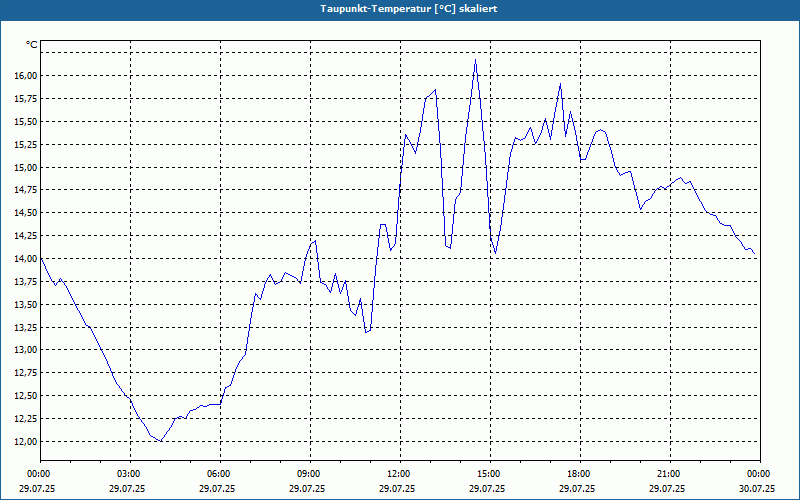Click the chart title "Taupunkt-Temperatur [°C] skaliert"
800x500 pixels.
pyautogui.click(x=409, y=9)
